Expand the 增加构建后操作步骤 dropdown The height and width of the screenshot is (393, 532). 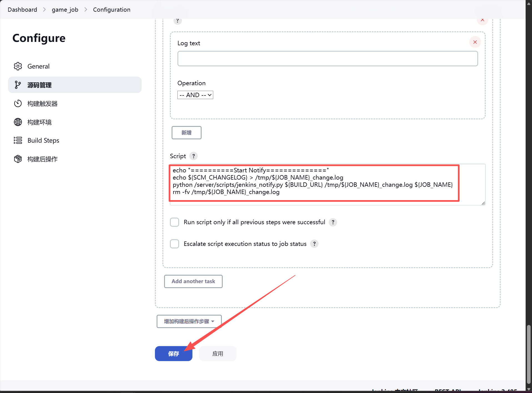click(189, 321)
